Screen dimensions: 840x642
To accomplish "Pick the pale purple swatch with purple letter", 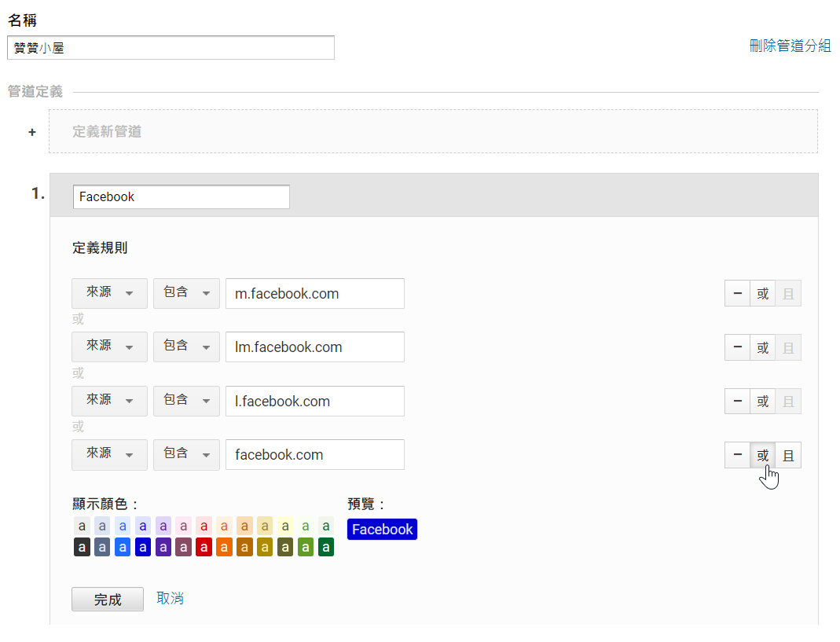I will (163, 526).
